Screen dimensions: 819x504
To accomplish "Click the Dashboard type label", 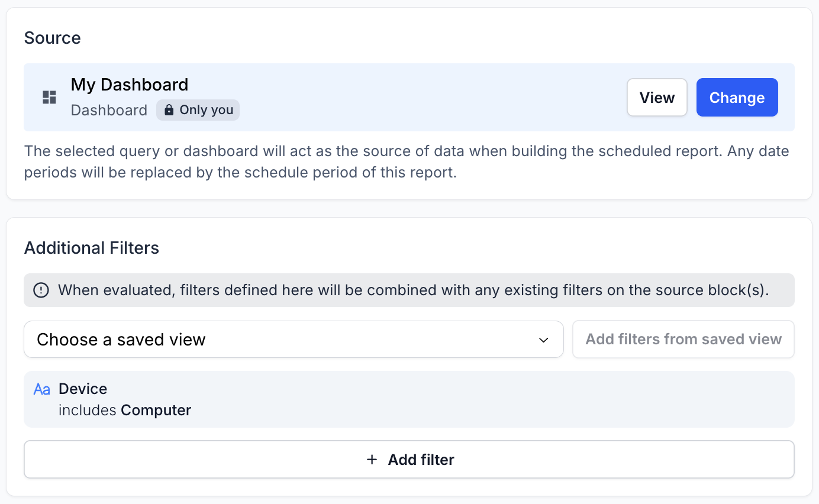I will 109,111.
